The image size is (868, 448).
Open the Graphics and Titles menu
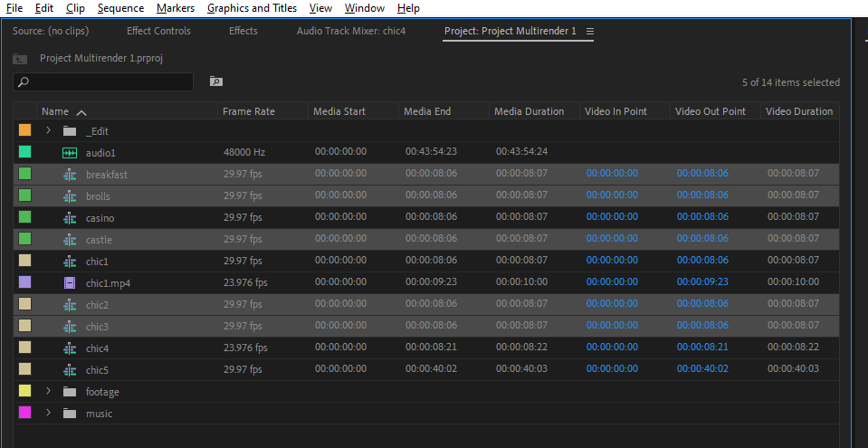(252, 8)
